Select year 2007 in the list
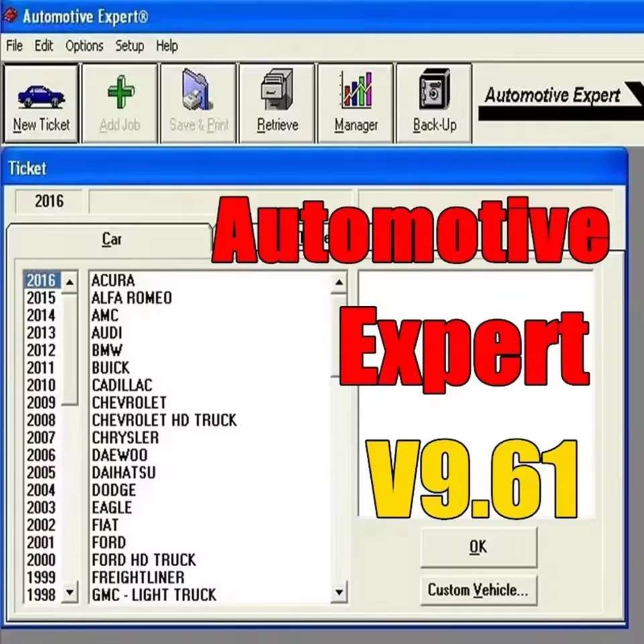The image size is (644, 644). pos(42,438)
